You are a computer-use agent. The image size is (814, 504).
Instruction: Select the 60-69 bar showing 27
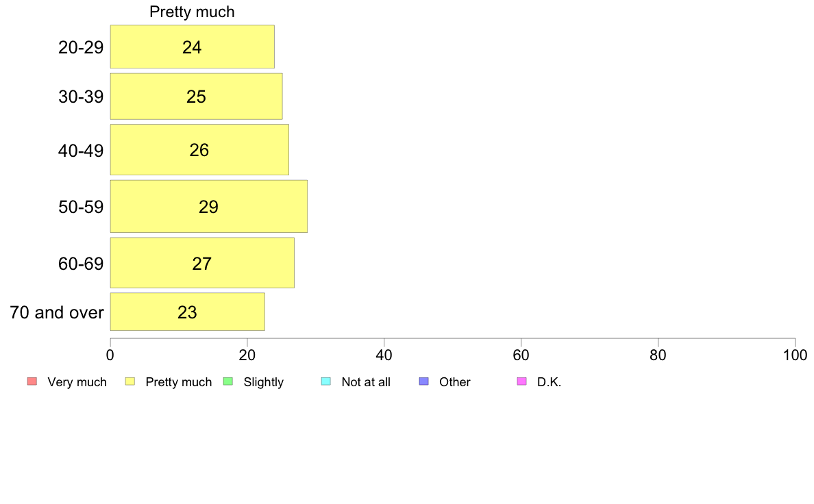tap(202, 263)
